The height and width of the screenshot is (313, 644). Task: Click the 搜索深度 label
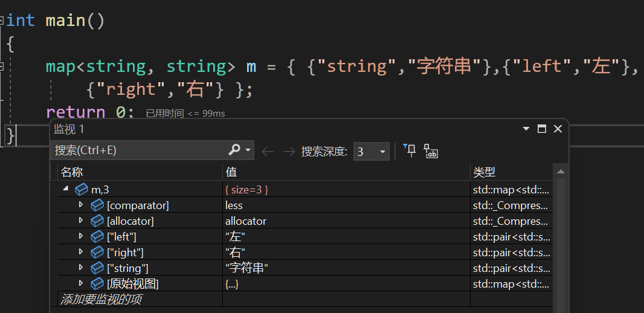coord(324,152)
